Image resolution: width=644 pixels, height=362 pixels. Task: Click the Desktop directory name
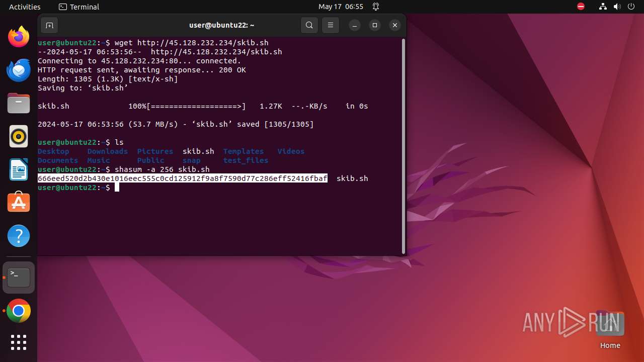(x=53, y=151)
